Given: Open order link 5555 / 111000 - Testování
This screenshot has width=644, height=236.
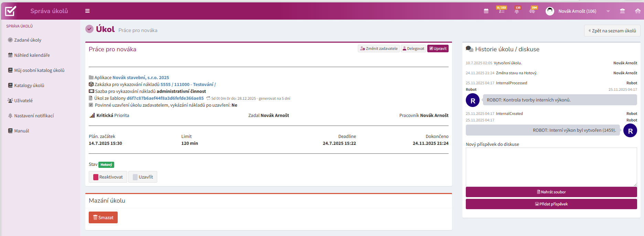Looking at the screenshot, I should pyautogui.click(x=188, y=84).
